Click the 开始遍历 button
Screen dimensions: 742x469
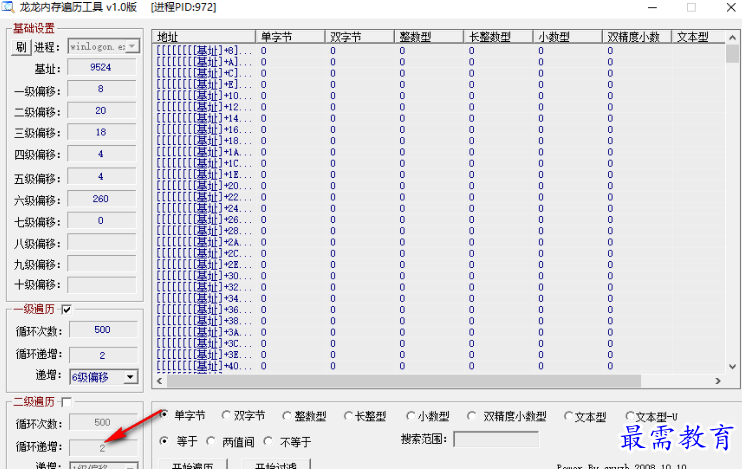(193, 464)
